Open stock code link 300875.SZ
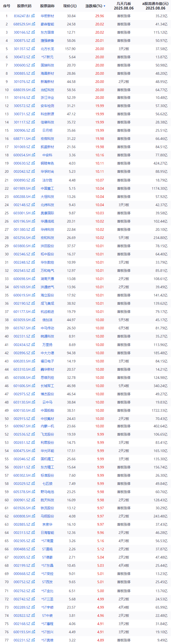The height and width of the screenshot is (644, 171). tap(22, 41)
